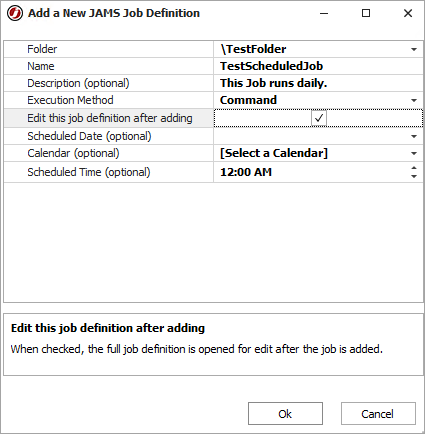Open the Scheduled Date dropdown arrow
Viewport: 425px width, 434px height.
tap(414, 136)
